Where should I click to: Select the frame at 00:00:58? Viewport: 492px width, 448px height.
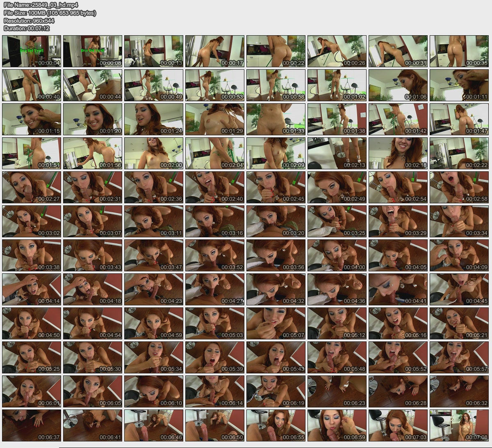(x=276, y=85)
